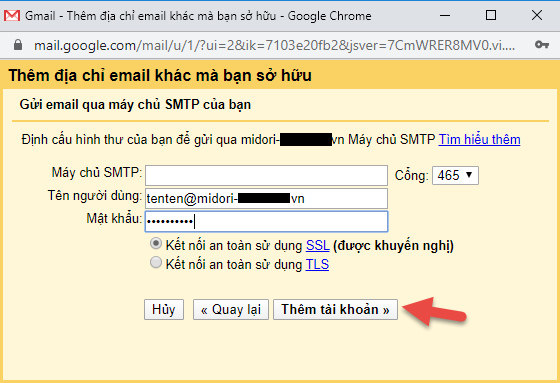
Task: Select TLS secure connection radio button
Action: point(156,263)
